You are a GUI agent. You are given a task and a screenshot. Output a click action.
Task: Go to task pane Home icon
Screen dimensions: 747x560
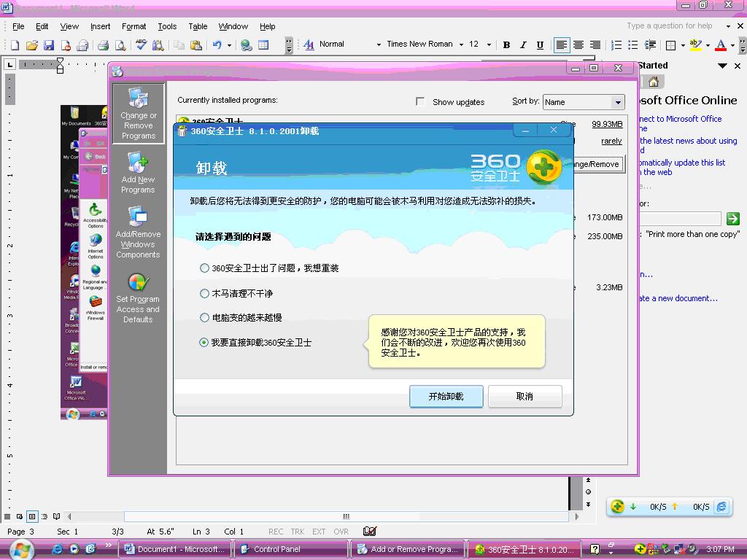[654, 82]
